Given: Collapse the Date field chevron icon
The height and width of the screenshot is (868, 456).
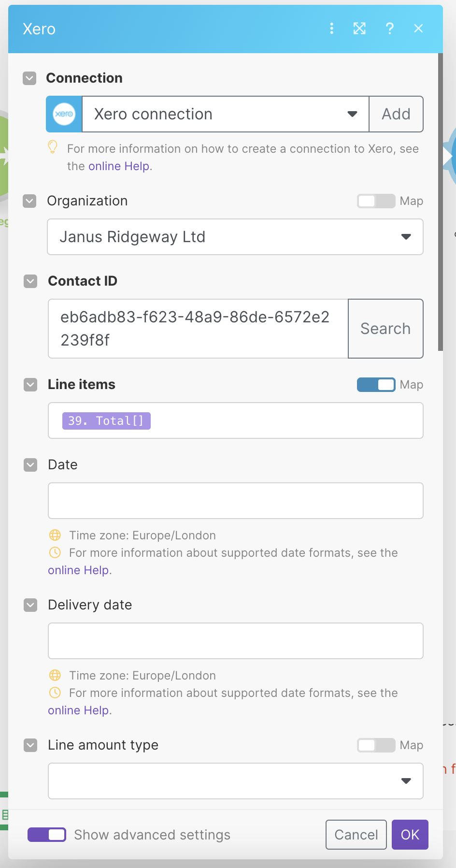Looking at the screenshot, I should click(31, 465).
